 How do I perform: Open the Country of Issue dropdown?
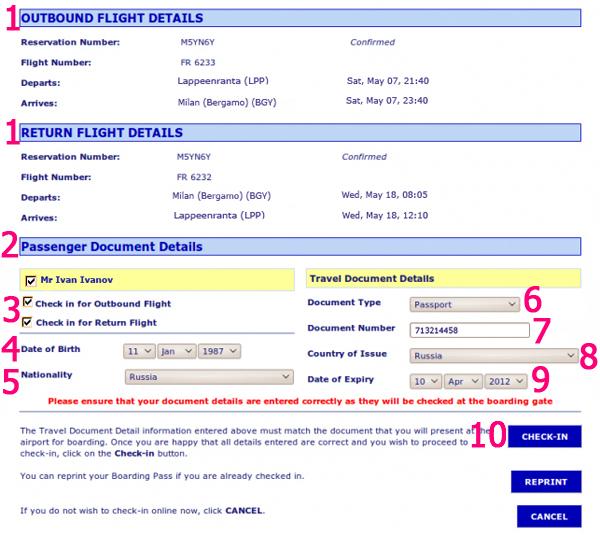[494, 356]
